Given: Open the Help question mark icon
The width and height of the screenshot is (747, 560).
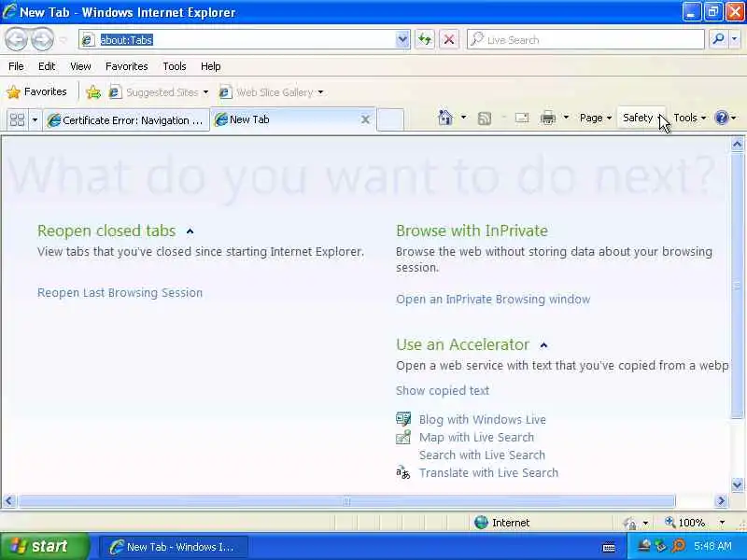Looking at the screenshot, I should pyautogui.click(x=722, y=118).
